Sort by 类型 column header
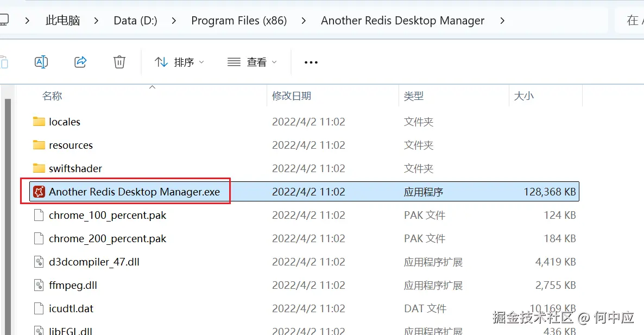 point(414,96)
